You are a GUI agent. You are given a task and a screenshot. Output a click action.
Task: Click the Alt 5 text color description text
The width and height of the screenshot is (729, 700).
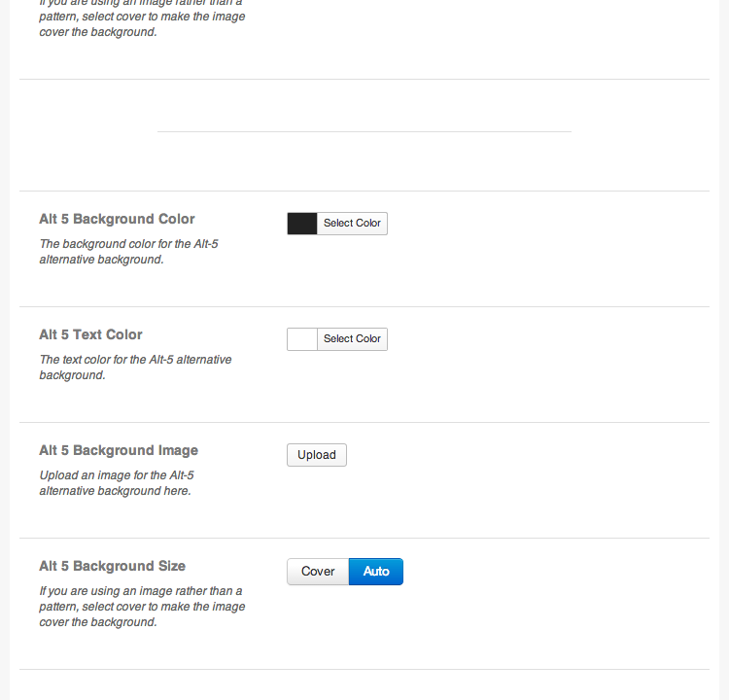[135, 367]
